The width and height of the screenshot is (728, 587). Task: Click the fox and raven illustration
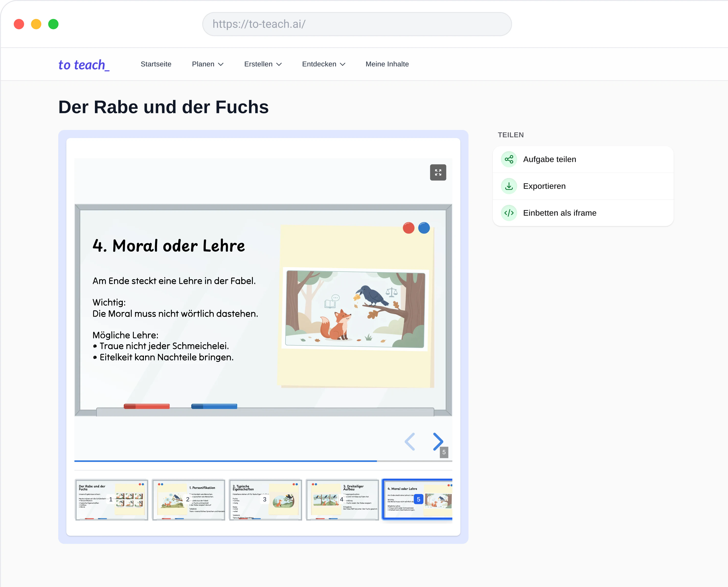355,309
